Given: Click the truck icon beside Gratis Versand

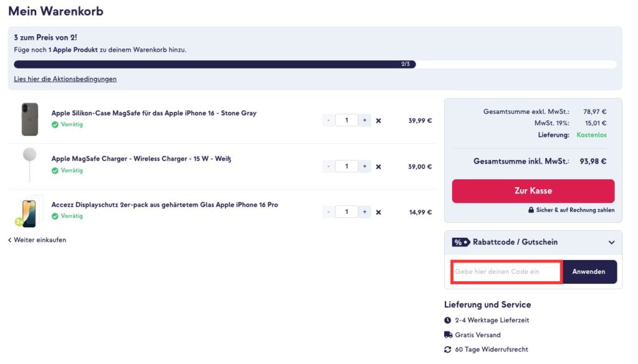Looking at the screenshot, I should pos(448,335).
